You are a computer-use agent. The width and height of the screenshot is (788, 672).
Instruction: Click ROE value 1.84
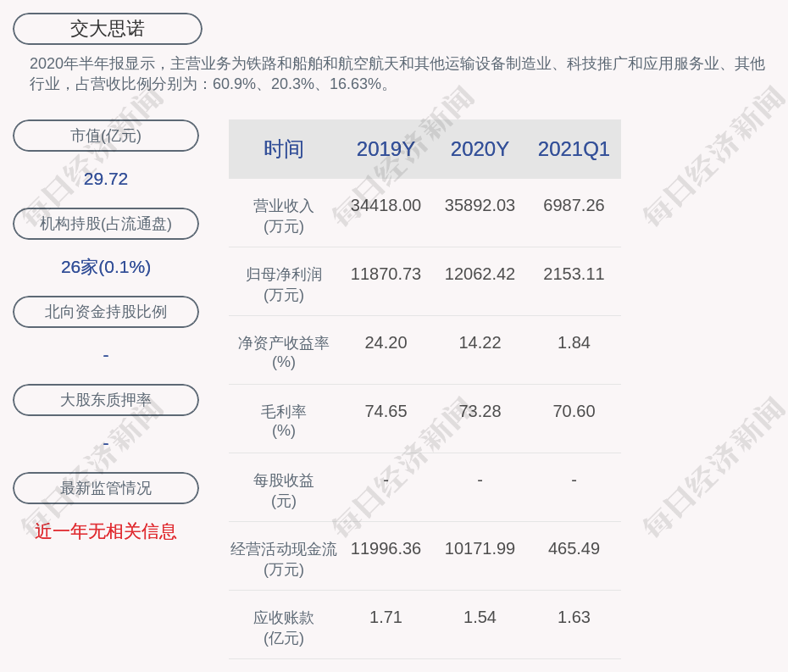[x=574, y=343]
